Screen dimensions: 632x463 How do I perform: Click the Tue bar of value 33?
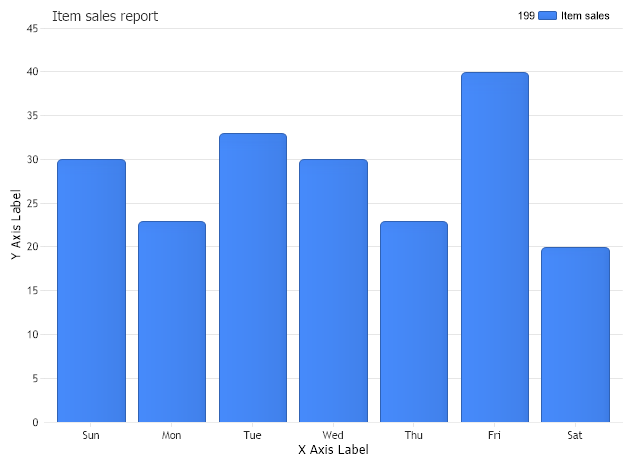click(252, 277)
